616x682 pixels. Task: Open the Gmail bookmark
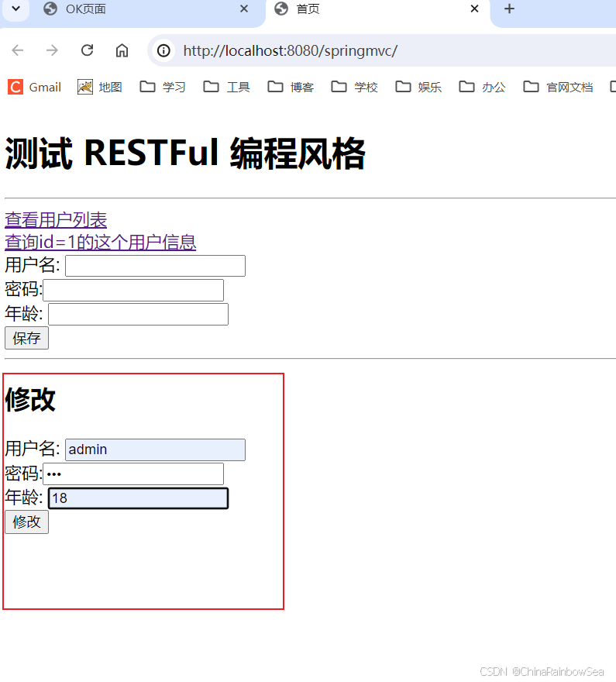pos(34,87)
